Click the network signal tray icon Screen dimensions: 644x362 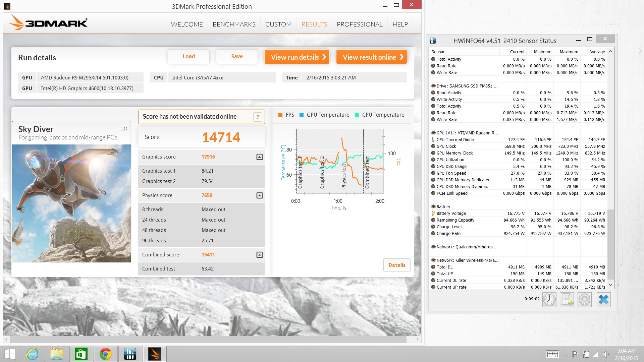tap(596, 354)
